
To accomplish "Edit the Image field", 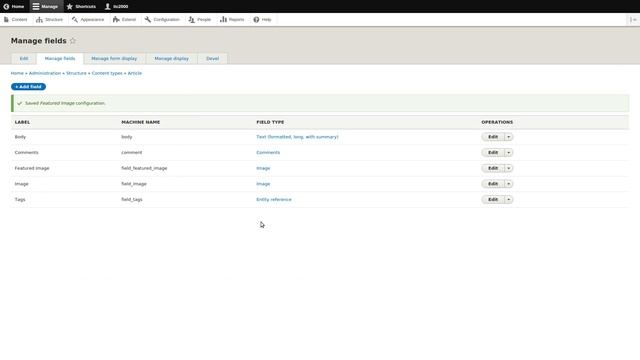I will click(493, 184).
